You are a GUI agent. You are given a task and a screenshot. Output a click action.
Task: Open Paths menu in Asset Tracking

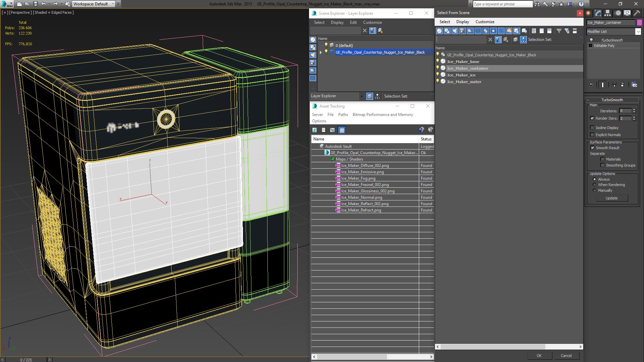coord(343,115)
